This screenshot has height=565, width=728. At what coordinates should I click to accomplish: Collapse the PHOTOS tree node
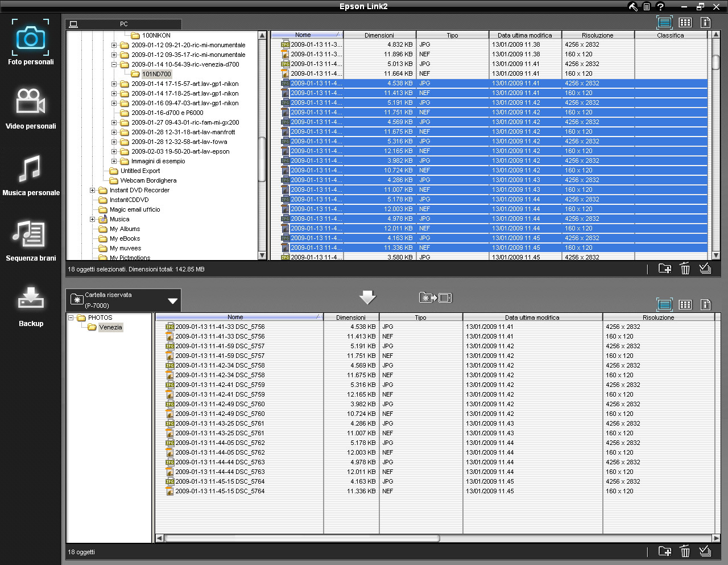click(71, 317)
